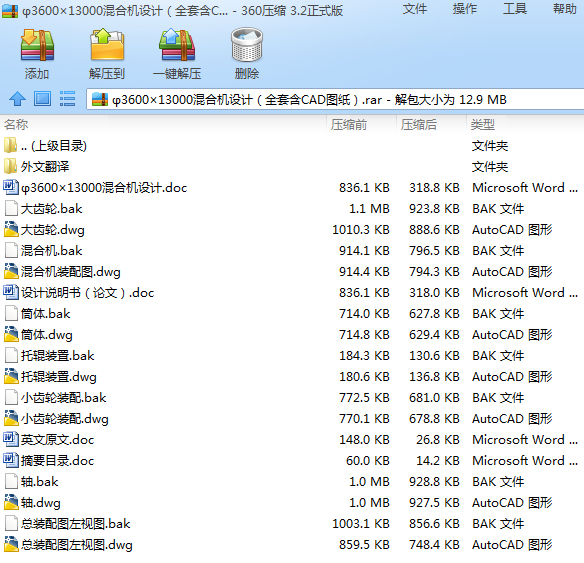
Task: Select the .. (上级目录) entry name
Action: 54,146
